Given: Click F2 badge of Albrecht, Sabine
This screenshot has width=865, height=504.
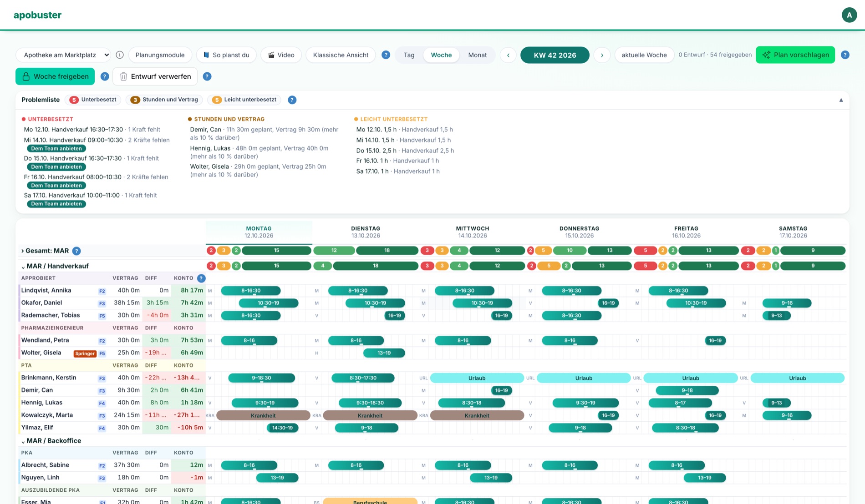Looking at the screenshot, I should point(102,466).
